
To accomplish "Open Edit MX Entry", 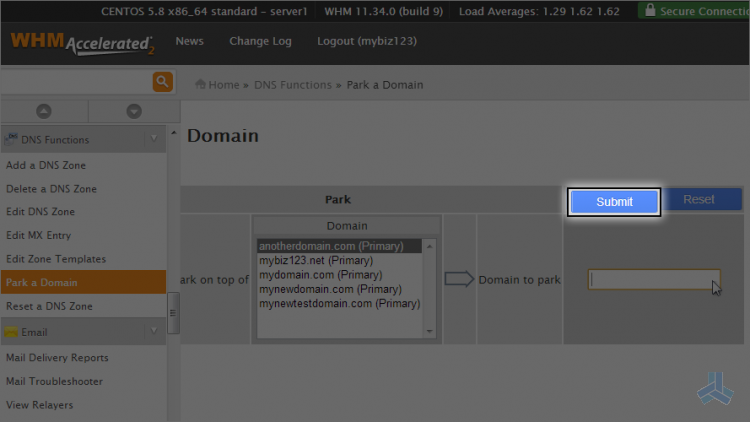I will pyautogui.click(x=38, y=235).
